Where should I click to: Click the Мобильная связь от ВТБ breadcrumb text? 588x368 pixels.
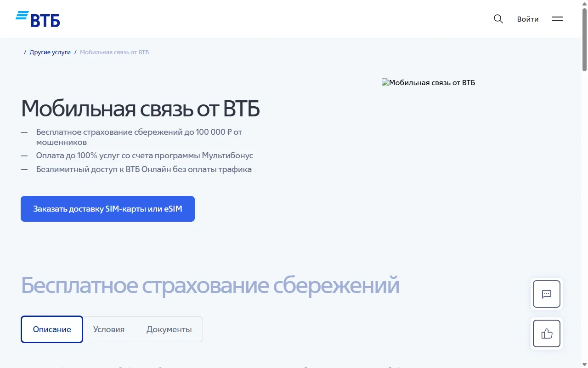114,52
